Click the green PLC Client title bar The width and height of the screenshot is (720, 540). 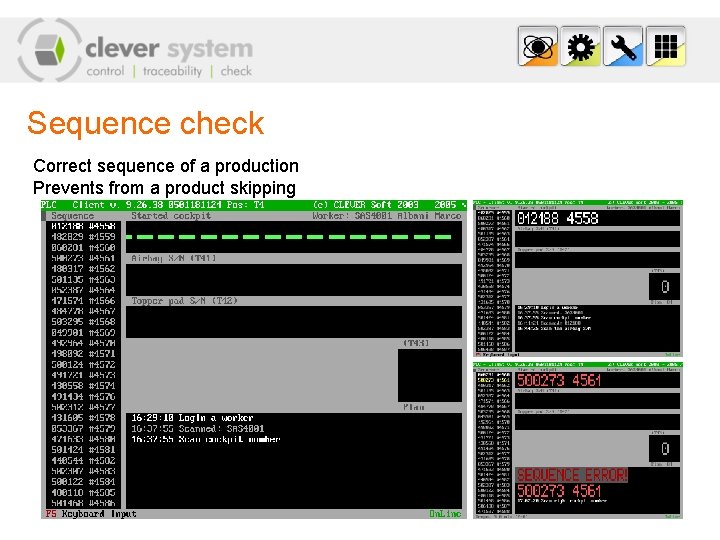[x=253, y=205]
